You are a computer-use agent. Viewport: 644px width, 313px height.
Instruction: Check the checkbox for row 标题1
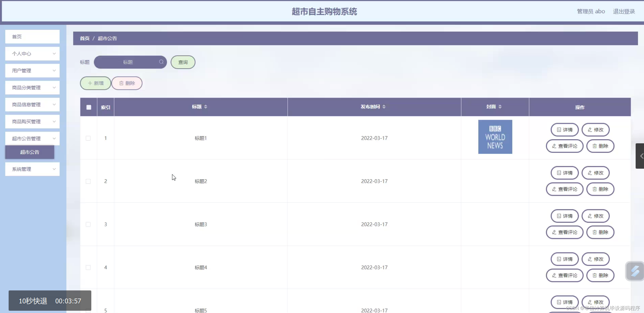(x=88, y=138)
